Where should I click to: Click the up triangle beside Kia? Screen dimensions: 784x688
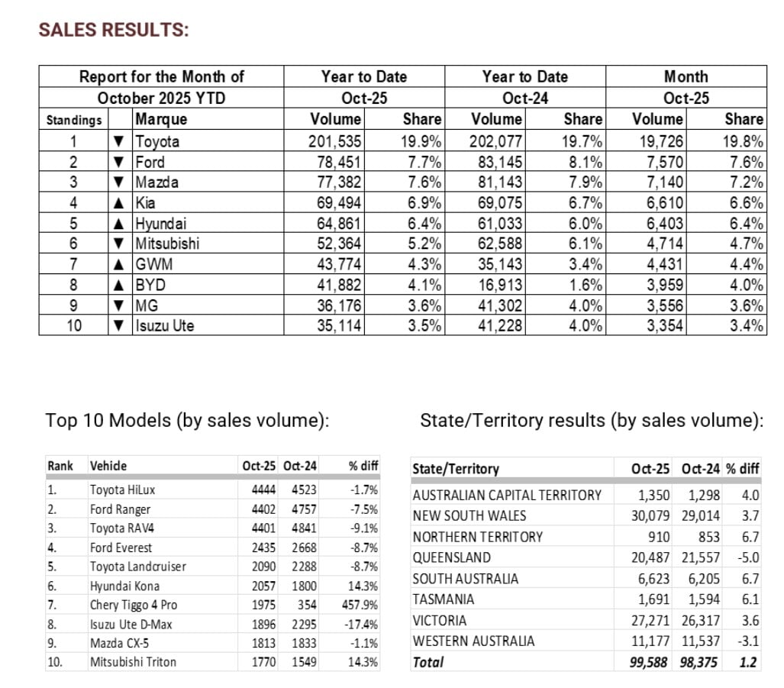(118, 203)
